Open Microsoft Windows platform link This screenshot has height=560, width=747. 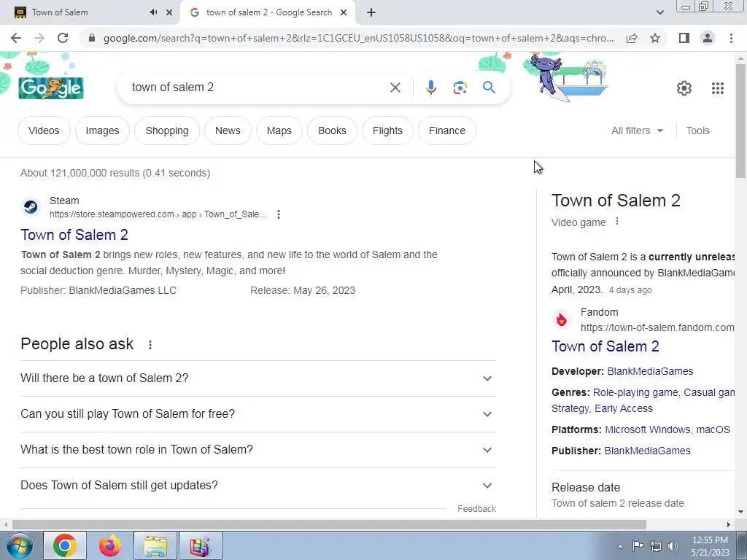click(648, 429)
